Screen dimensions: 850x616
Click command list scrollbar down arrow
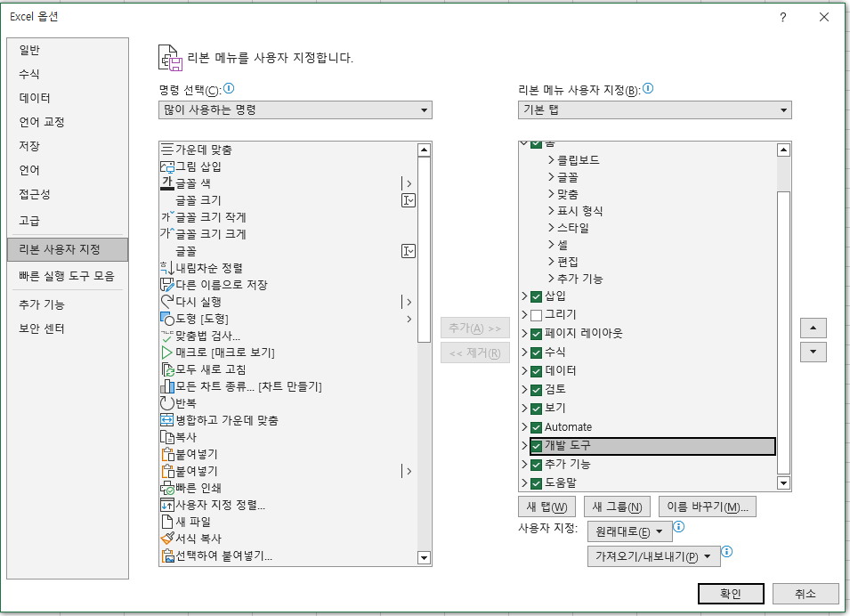424,557
